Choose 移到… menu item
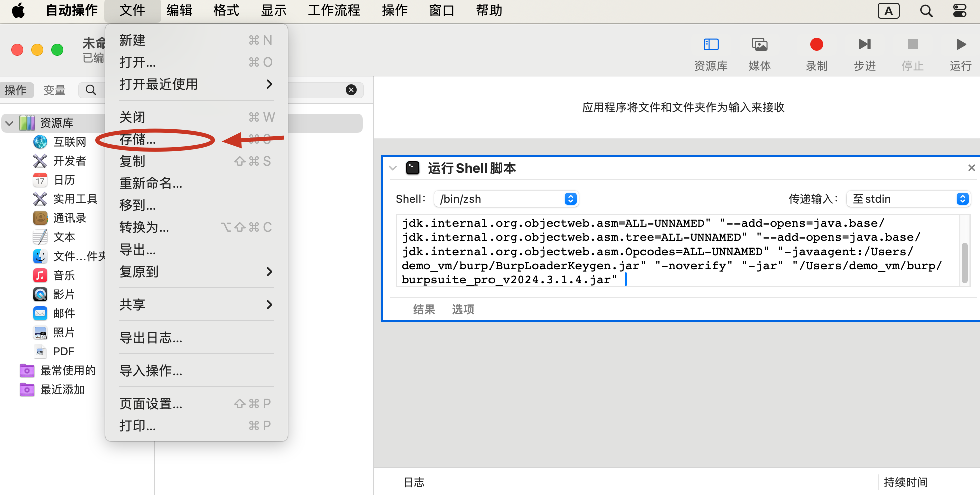This screenshot has width=980, height=495. point(196,205)
